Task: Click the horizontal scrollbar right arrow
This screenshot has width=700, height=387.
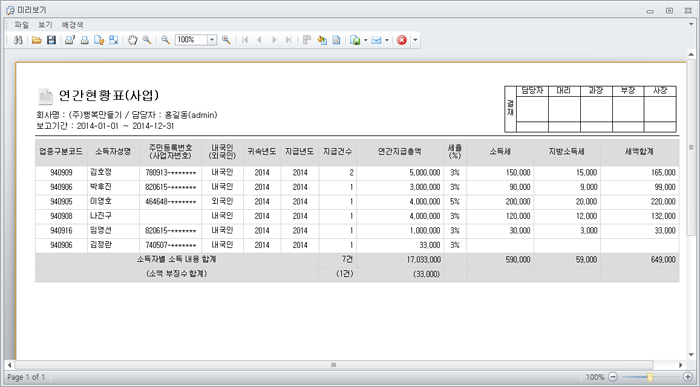Action: 681,365
